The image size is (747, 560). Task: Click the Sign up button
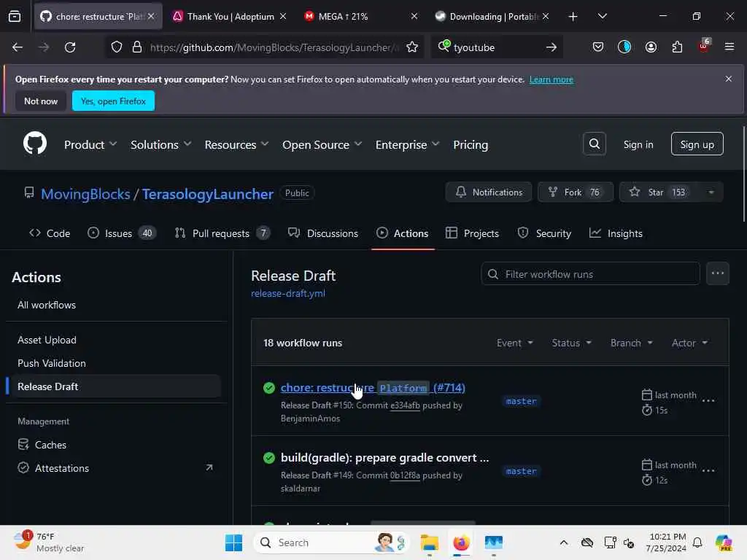point(697,144)
